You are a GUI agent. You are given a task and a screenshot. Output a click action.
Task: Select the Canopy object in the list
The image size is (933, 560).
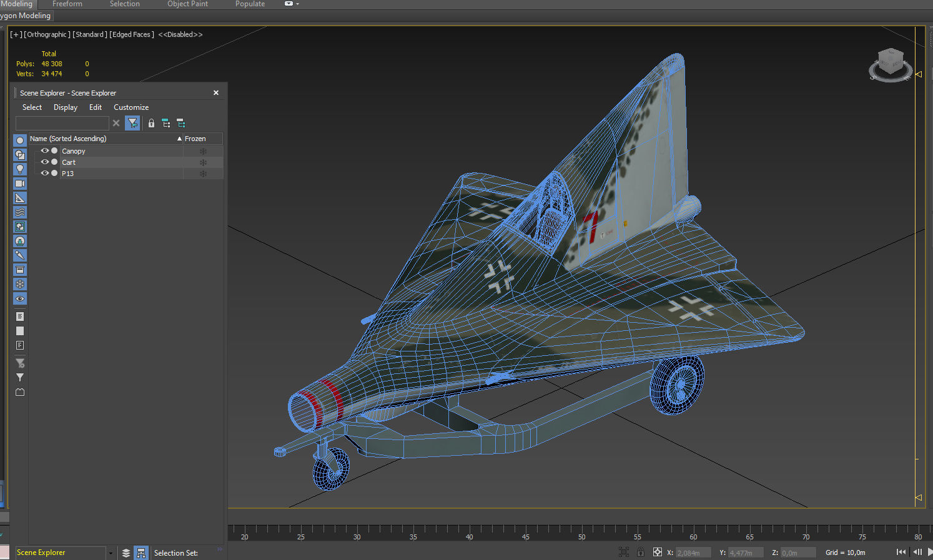click(74, 151)
